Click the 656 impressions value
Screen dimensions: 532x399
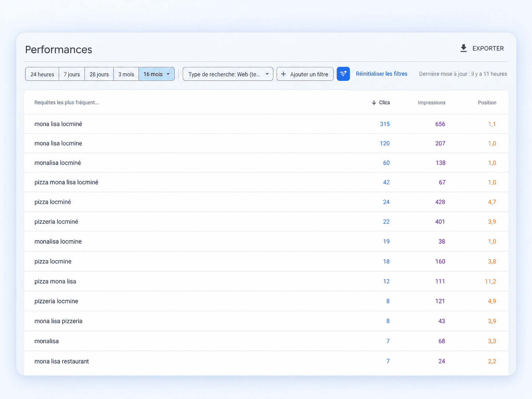(440, 124)
